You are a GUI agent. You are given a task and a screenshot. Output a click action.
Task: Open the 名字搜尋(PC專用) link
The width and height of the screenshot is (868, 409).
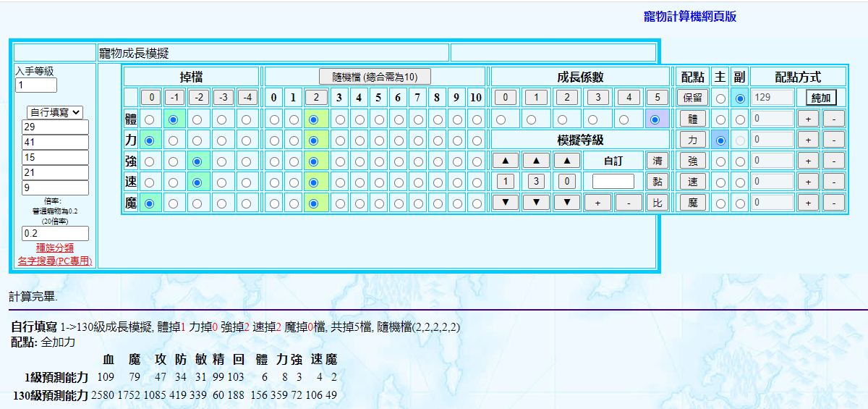coord(55,261)
